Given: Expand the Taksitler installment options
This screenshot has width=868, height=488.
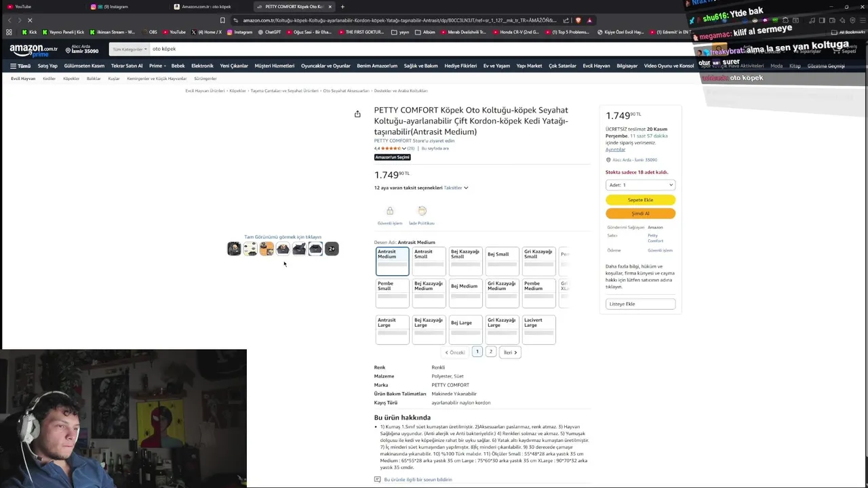Looking at the screenshot, I should [x=456, y=188].
